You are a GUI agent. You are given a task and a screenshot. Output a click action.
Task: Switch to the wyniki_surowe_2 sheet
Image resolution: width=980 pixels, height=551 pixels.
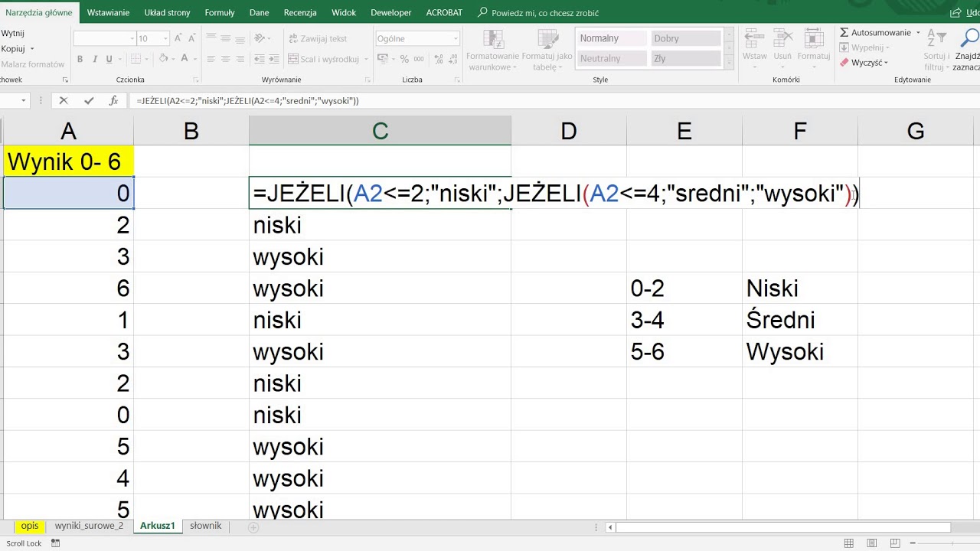click(x=89, y=527)
